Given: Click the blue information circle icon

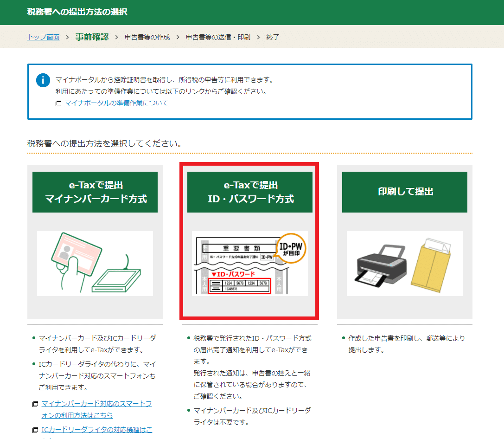Looking at the screenshot, I should [x=43, y=80].
